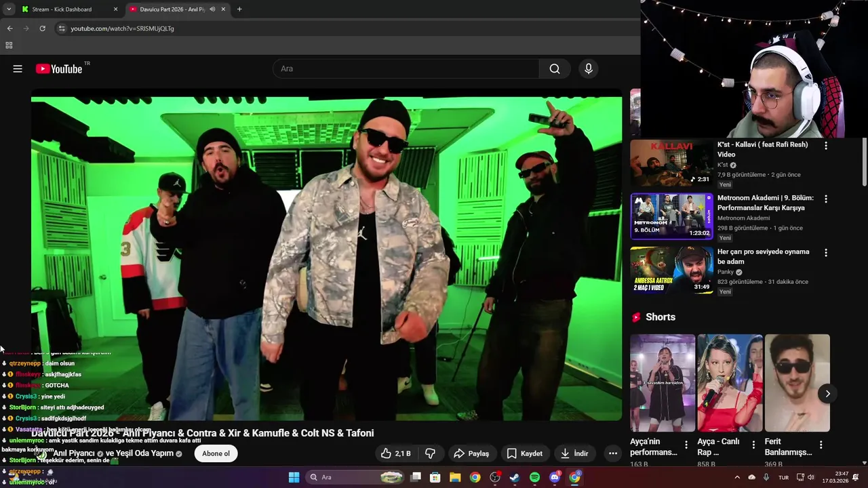Image resolution: width=868 pixels, height=488 pixels.
Task: Open the Panky channel name link
Action: (x=726, y=272)
